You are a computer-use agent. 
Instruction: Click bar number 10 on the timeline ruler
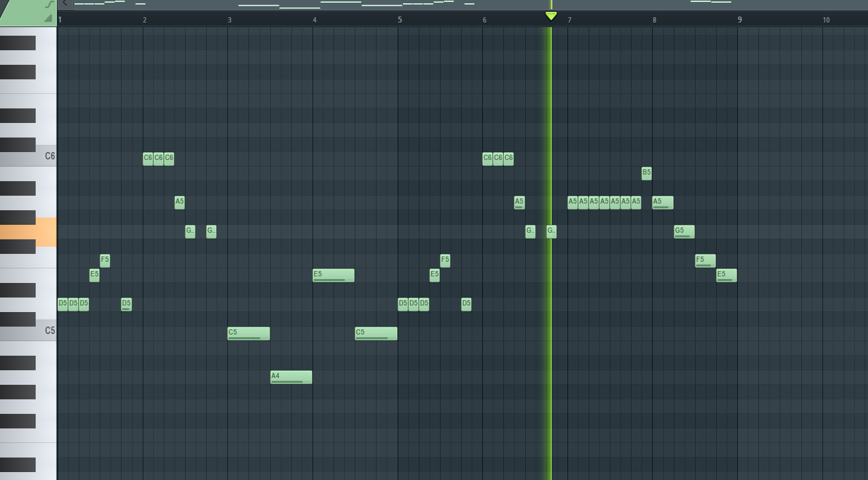click(826, 19)
